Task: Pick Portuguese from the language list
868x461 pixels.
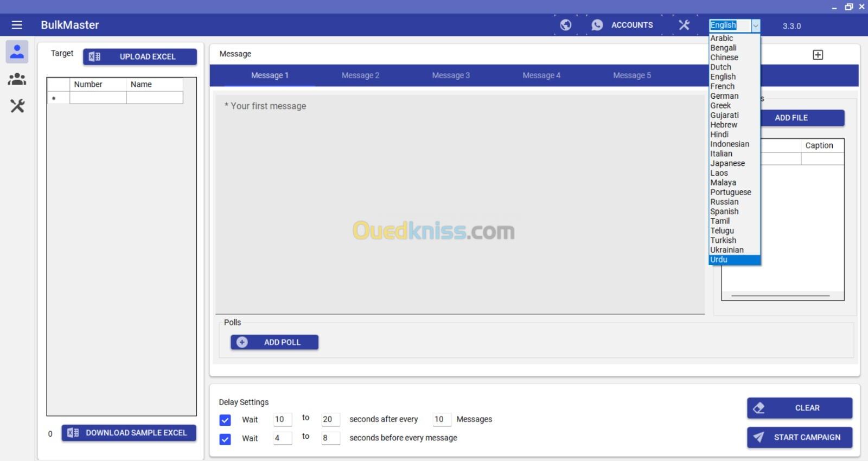Action: [x=735, y=192]
